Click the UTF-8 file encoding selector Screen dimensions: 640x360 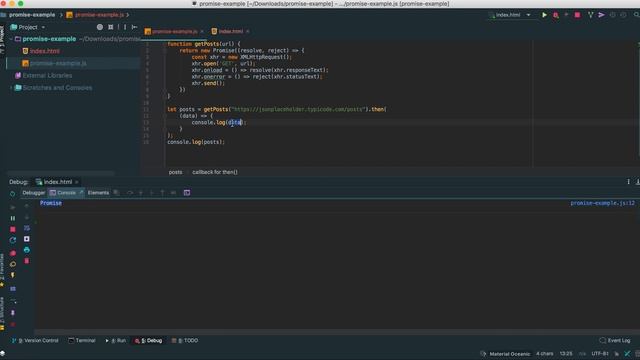pos(600,354)
